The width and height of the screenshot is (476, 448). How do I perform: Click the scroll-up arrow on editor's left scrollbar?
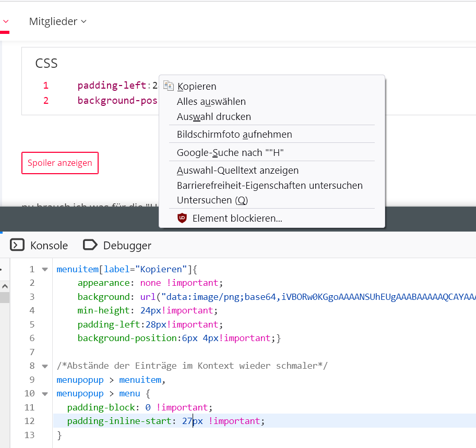(4, 286)
